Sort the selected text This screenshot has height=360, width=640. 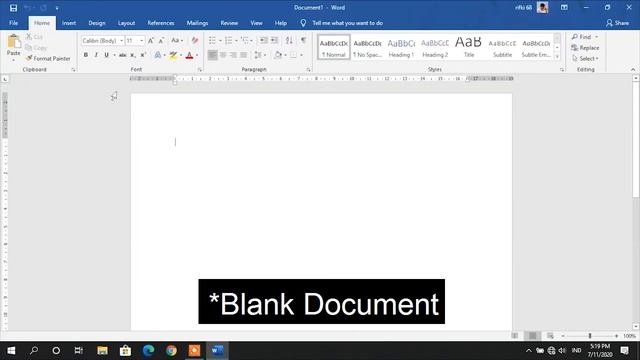[289, 40]
